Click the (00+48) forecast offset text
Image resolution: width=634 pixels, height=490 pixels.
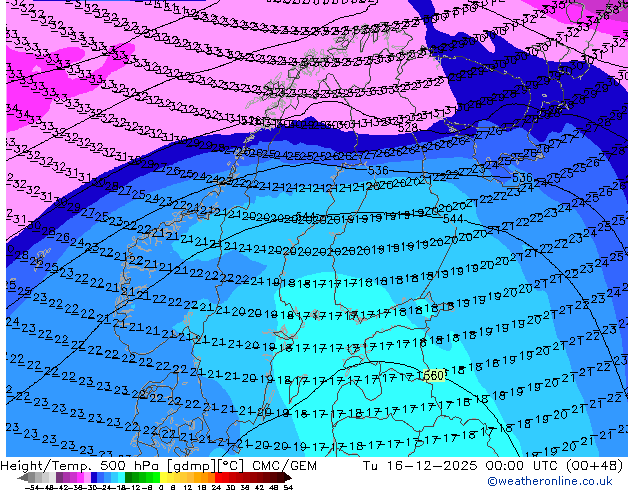[x=598, y=465]
